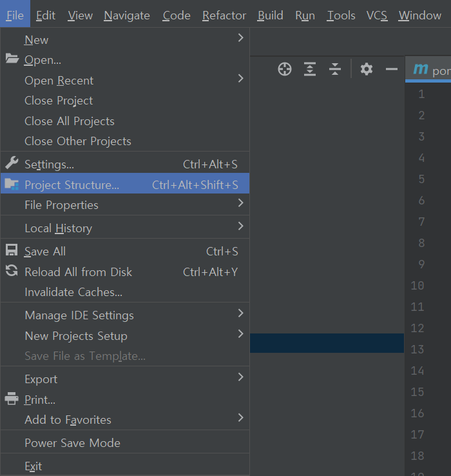Select Local History menu entry
Viewport: 451px width, 476px height.
tap(125, 228)
